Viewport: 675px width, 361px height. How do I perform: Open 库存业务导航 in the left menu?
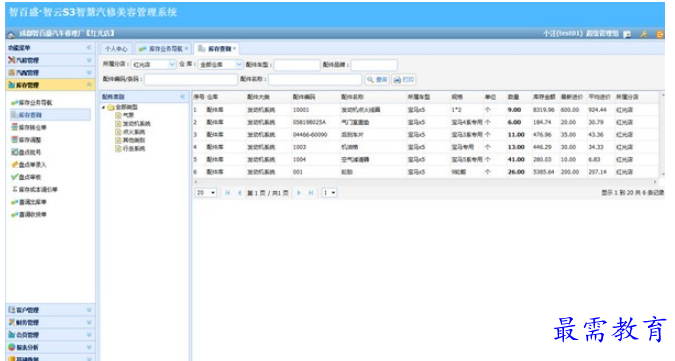click(31, 102)
